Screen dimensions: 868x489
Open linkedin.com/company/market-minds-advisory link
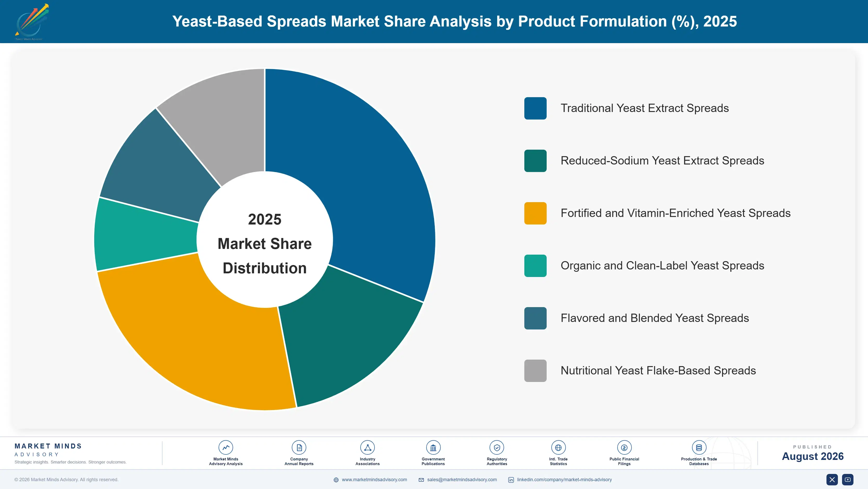[x=564, y=480]
